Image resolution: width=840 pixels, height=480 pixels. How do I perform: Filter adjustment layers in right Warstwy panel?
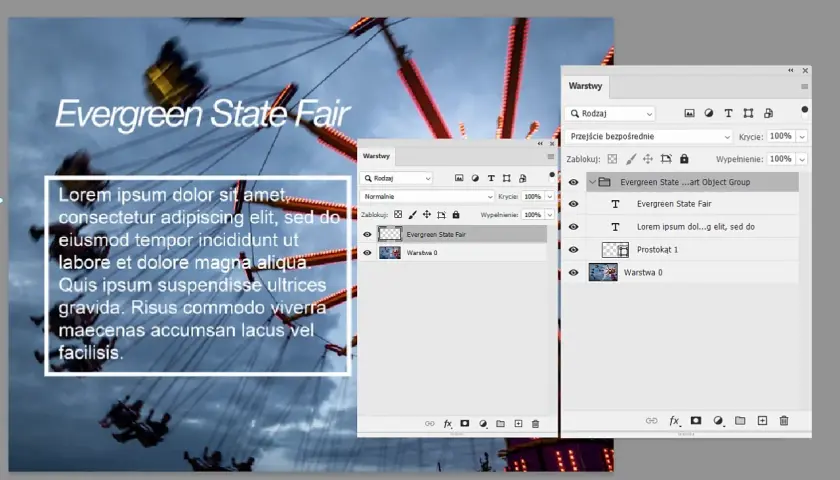click(709, 113)
